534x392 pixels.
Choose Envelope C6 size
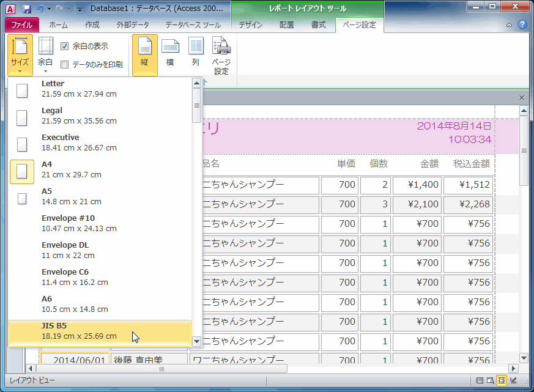tap(100, 277)
